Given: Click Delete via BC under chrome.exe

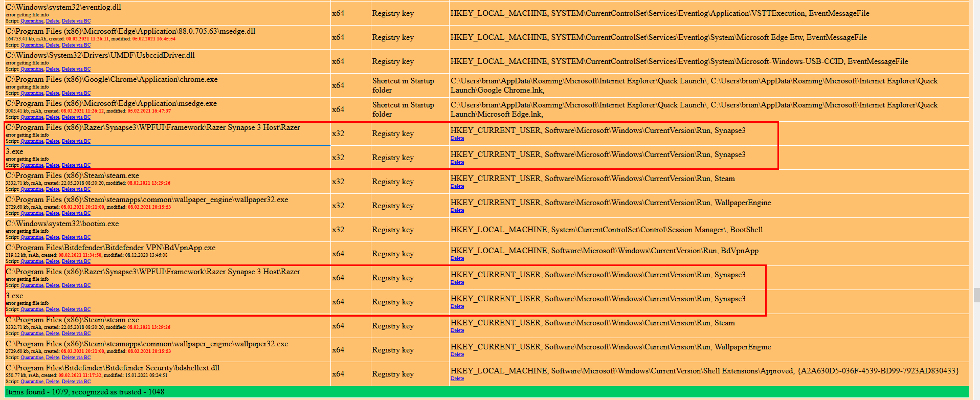Looking at the screenshot, I should pyautogui.click(x=76, y=93).
